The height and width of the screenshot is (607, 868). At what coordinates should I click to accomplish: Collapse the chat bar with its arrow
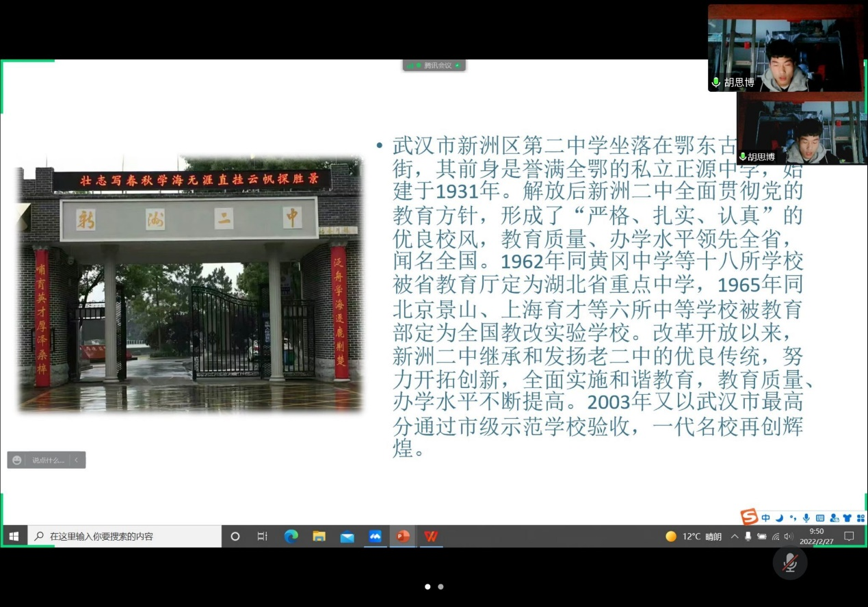pyautogui.click(x=77, y=460)
